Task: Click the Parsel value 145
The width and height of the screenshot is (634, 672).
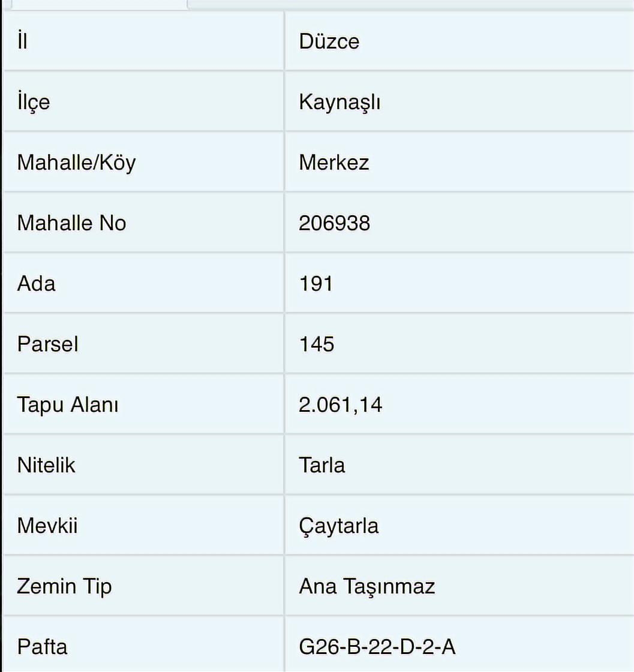Action: tap(317, 344)
